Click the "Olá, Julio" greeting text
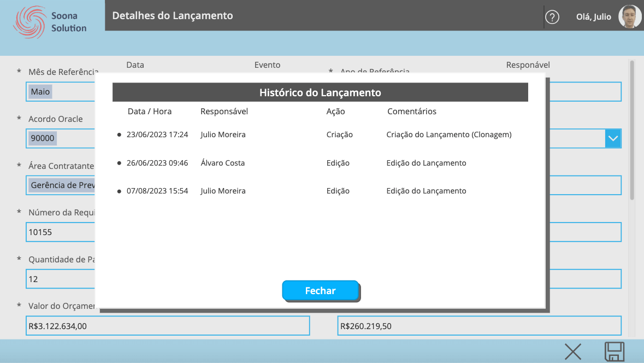This screenshot has width=644, height=363. point(593,17)
